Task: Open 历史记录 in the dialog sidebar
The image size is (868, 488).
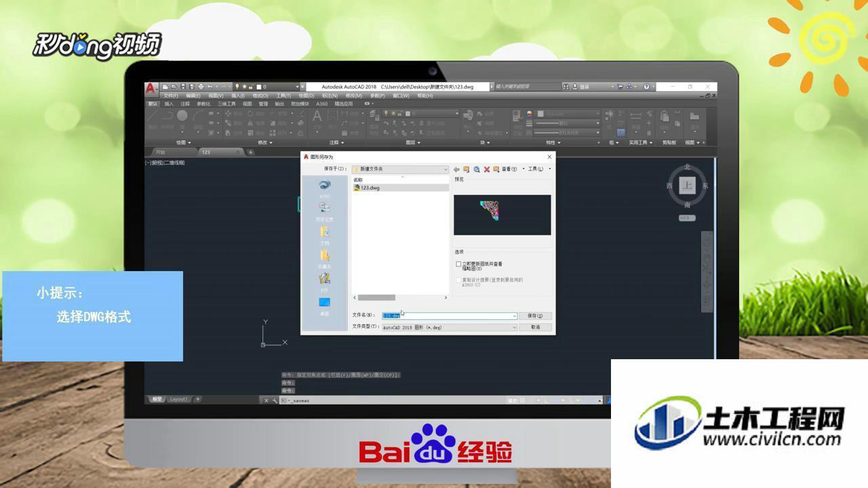Action: tap(325, 211)
